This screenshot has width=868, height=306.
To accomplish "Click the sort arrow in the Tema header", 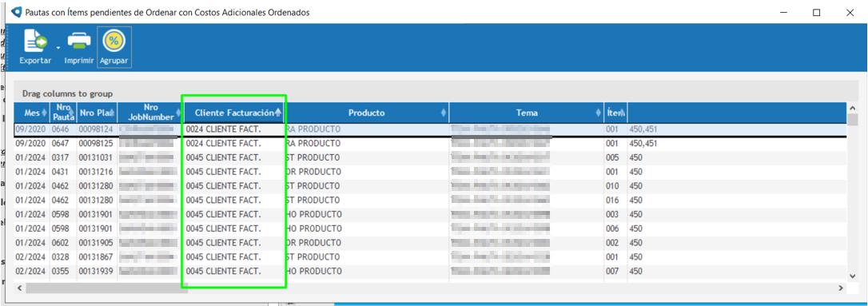I will click(x=599, y=113).
